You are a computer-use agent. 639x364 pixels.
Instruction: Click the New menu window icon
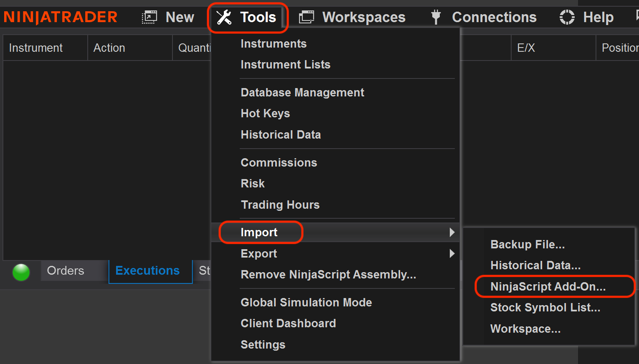(149, 17)
